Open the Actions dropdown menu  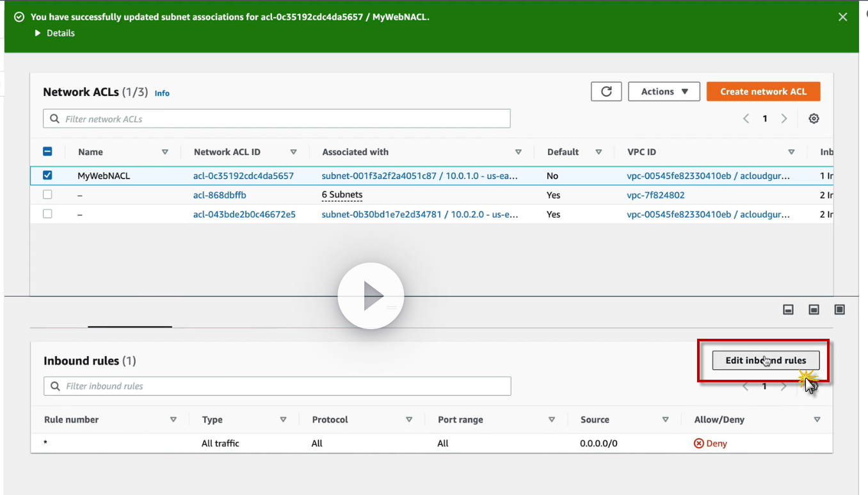(x=664, y=92)
